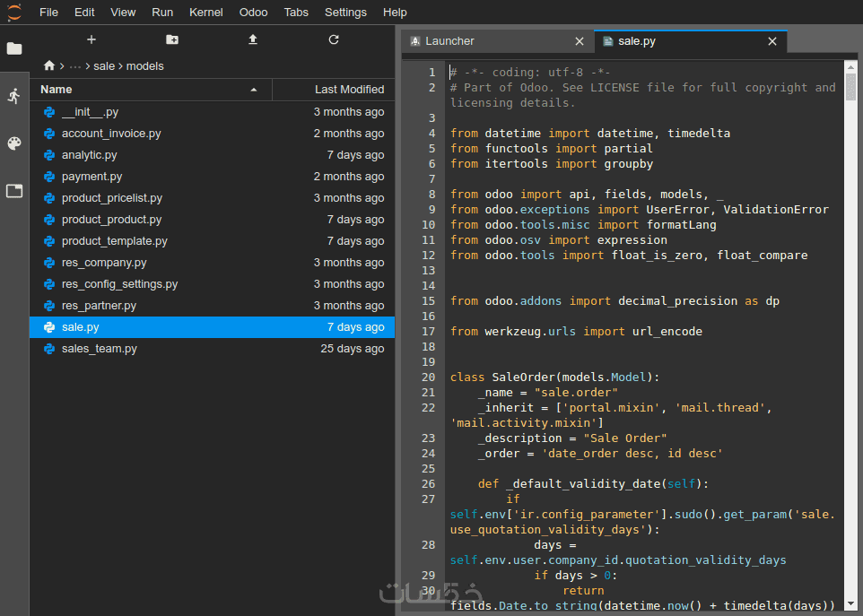Viewport: 863px width, 616px height.
Task: Click the editor vertical scrollbar
Action: (850, 269)
